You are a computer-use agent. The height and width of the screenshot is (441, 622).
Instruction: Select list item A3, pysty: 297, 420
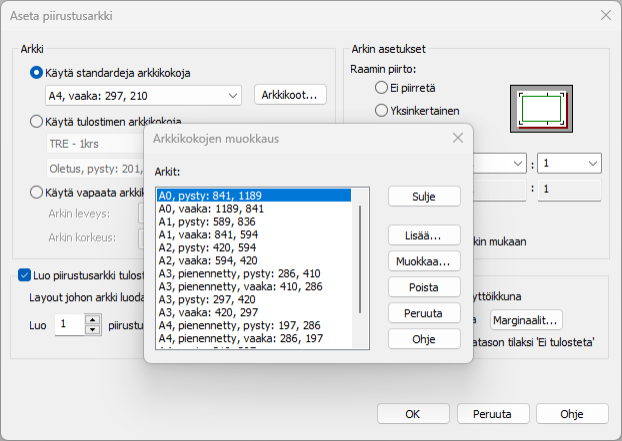207,298
